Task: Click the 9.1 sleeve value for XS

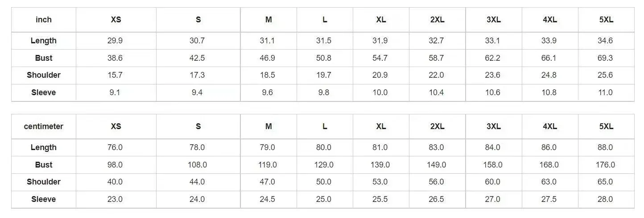Action: pyautogui.click(x=115, y=92)
